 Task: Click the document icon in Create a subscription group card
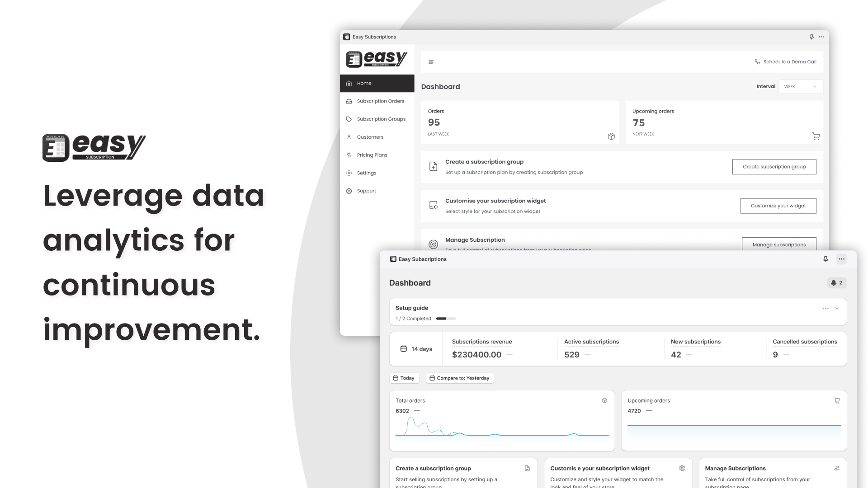[527, 469]
